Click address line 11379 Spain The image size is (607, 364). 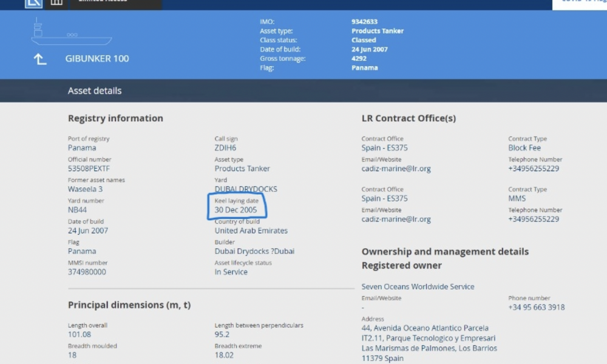pos(382,359)
